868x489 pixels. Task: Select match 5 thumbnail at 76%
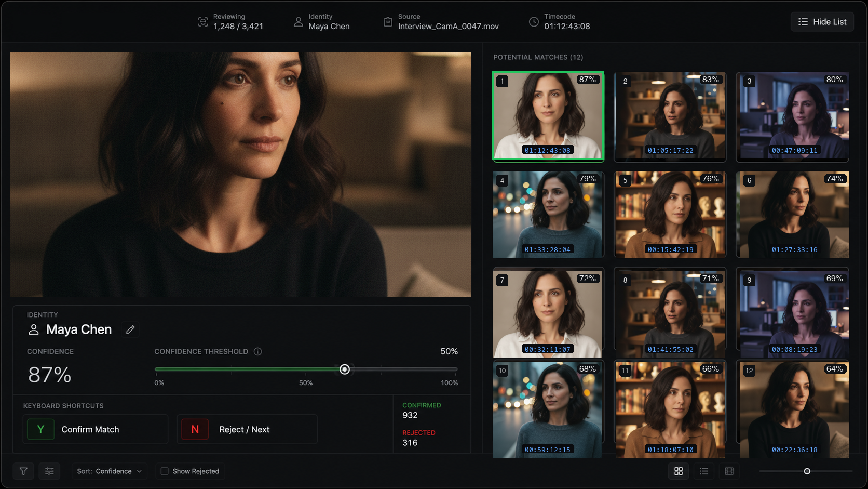(670, 215)
